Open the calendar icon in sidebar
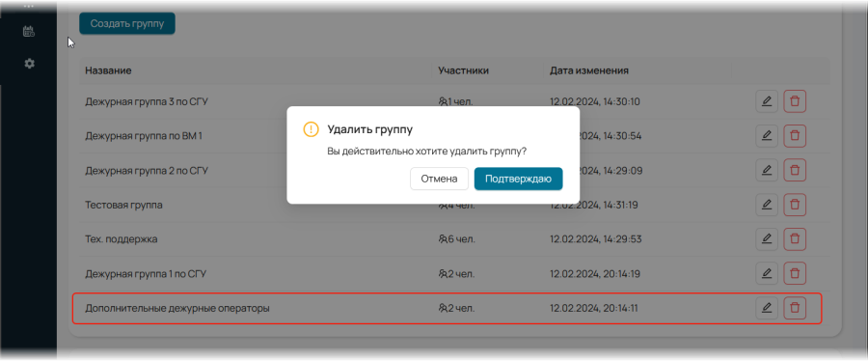Image resolution: width=868 pixels, height=361 pixels. pos(29,32)
